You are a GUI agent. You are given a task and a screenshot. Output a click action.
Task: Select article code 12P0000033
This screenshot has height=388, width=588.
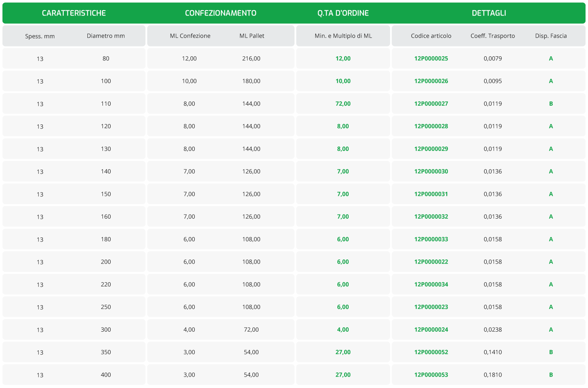pos(431,239)
